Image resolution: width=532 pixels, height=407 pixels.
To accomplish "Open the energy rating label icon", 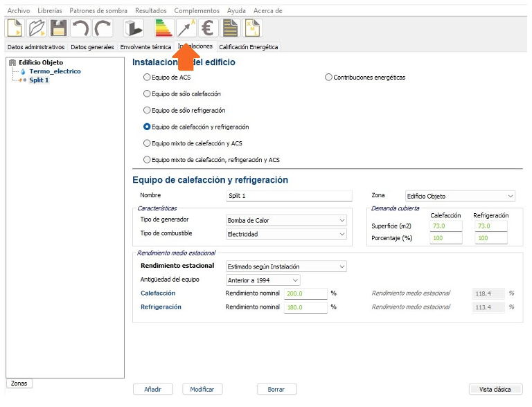I will [x=163, y=28].
